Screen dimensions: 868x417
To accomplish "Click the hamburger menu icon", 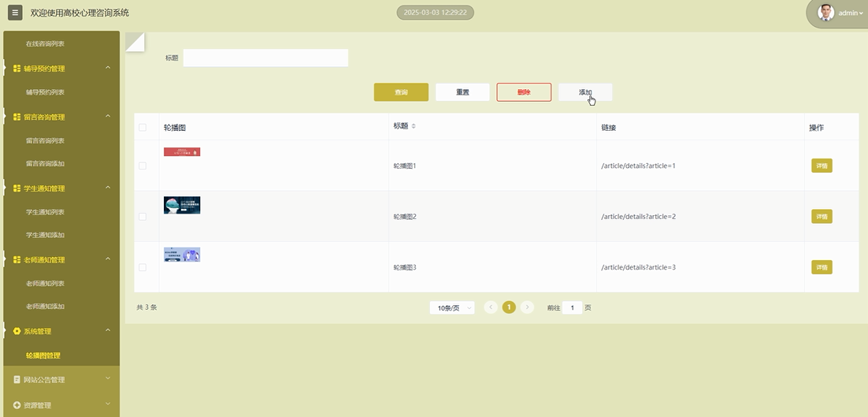I will [x=15, y=13].
